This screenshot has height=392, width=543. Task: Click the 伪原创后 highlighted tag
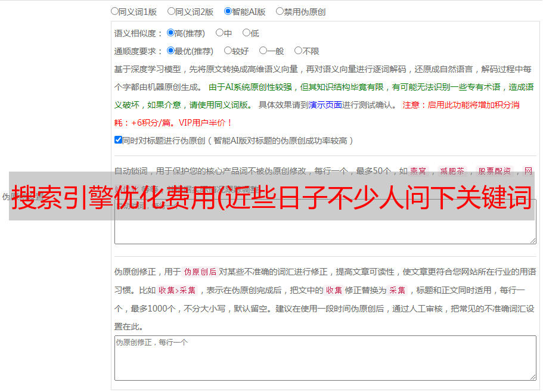point(200,272)
